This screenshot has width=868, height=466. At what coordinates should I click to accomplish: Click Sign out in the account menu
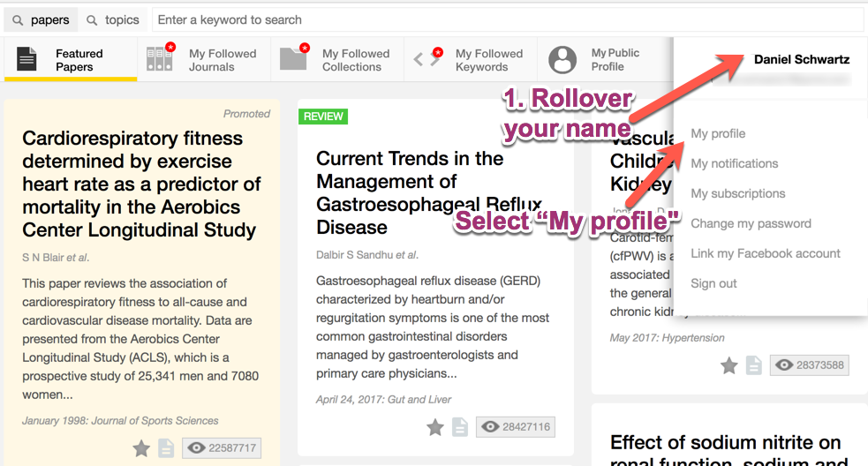tap(713, 283)
